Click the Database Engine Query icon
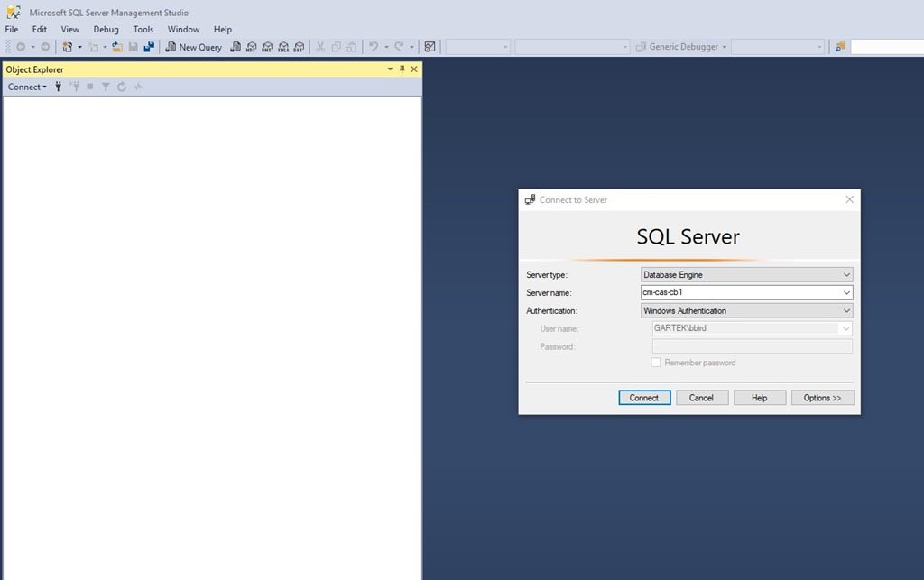The height and width of the screenshot is (580, 924). [236, 47]
